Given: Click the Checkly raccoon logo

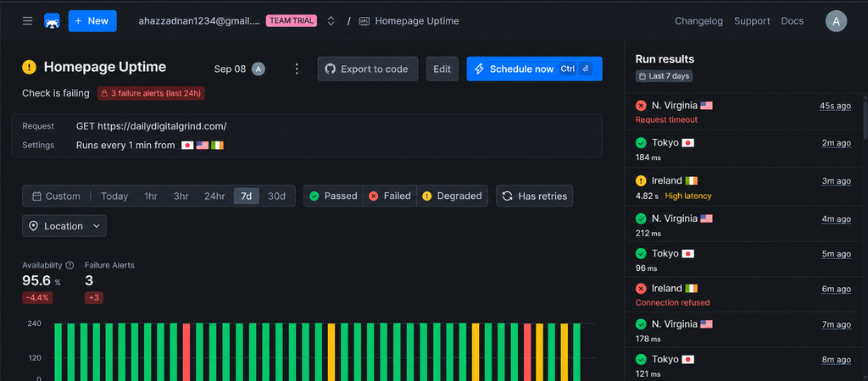Looking at the screenshot, I should pyautogui.click(x=52, y=21).
